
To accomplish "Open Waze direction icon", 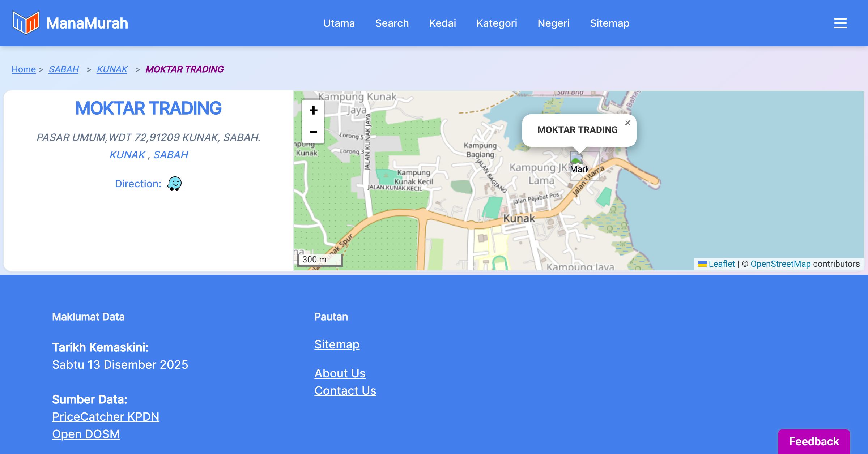I will 174,184.
